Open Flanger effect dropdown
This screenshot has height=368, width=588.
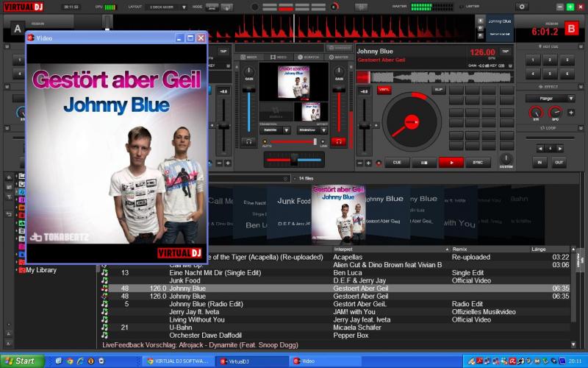pos(550,99)
